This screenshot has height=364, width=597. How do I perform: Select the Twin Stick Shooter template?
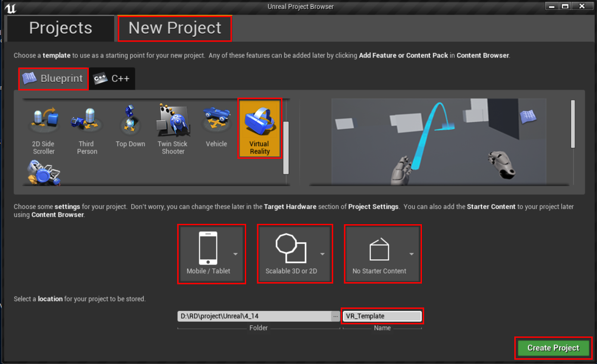[x=173, y=129]
